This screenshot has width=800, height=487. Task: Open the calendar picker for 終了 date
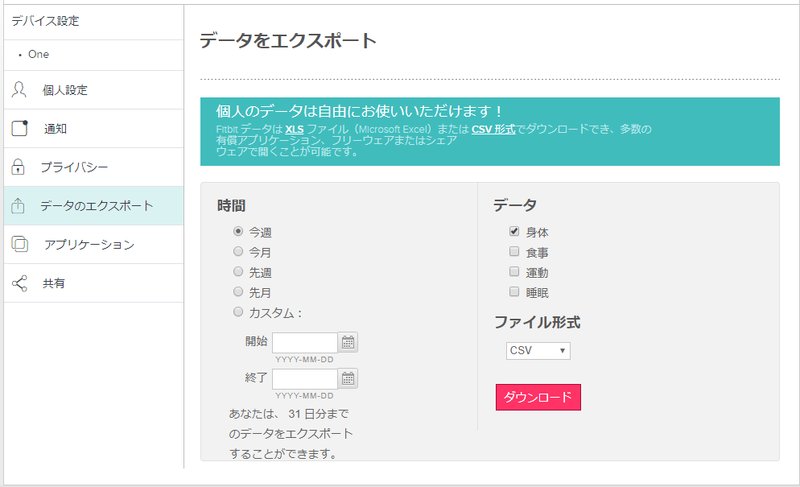pos(348,378)
